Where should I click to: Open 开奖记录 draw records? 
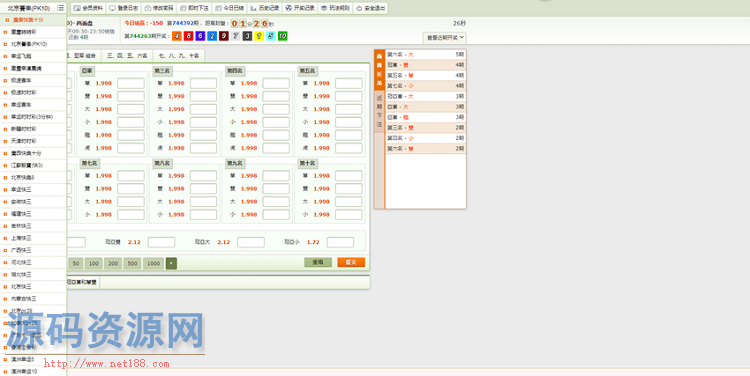(x=300, y=8)
